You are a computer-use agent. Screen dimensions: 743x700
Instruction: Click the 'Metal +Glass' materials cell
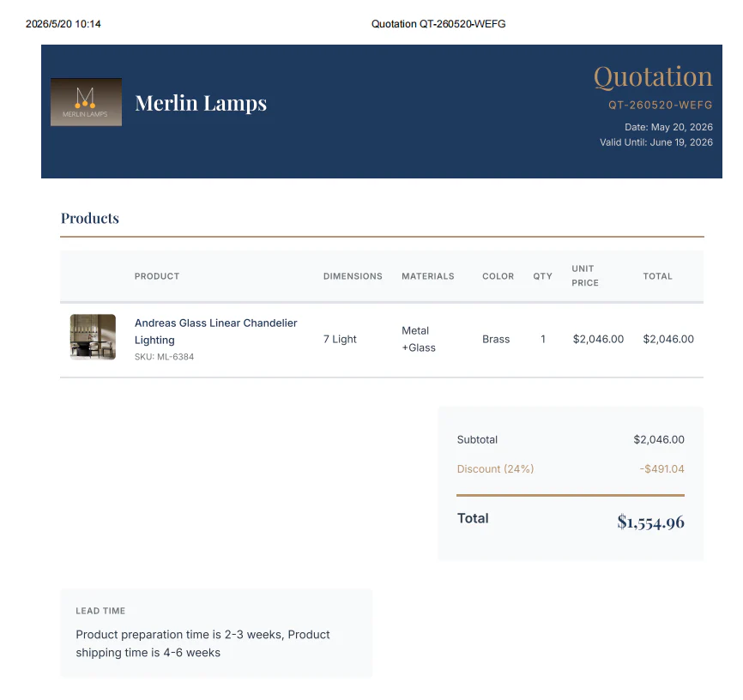click(419, 340)
